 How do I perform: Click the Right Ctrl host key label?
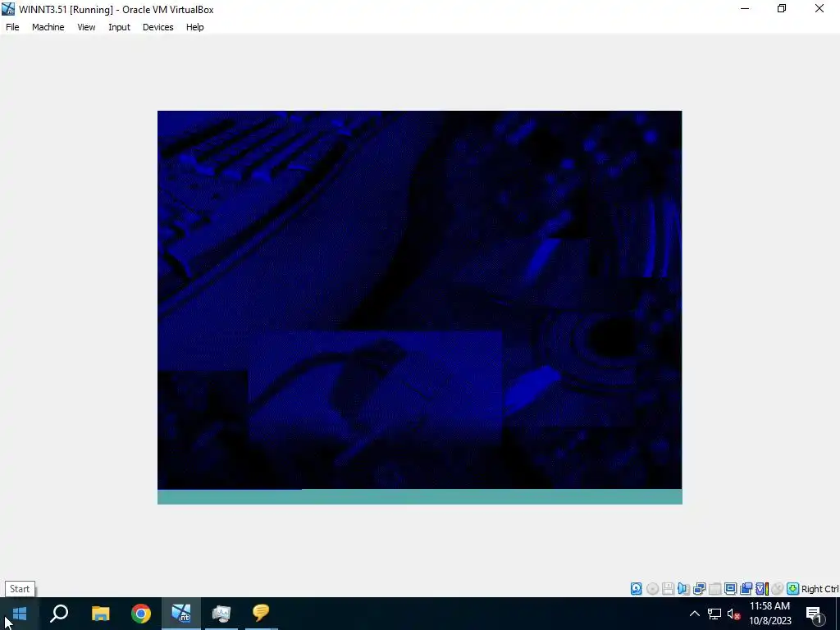[x=819, y=589]
